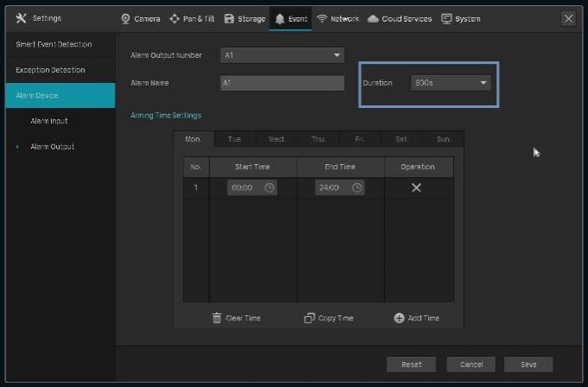Open the Pan & Tilt settings tab

(x=193, y=18)
